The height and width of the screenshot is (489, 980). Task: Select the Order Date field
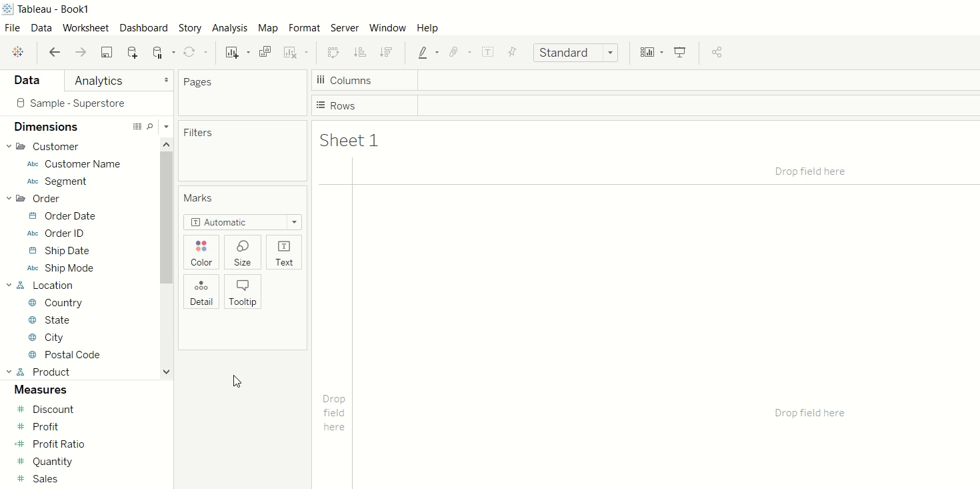point(69,215)
